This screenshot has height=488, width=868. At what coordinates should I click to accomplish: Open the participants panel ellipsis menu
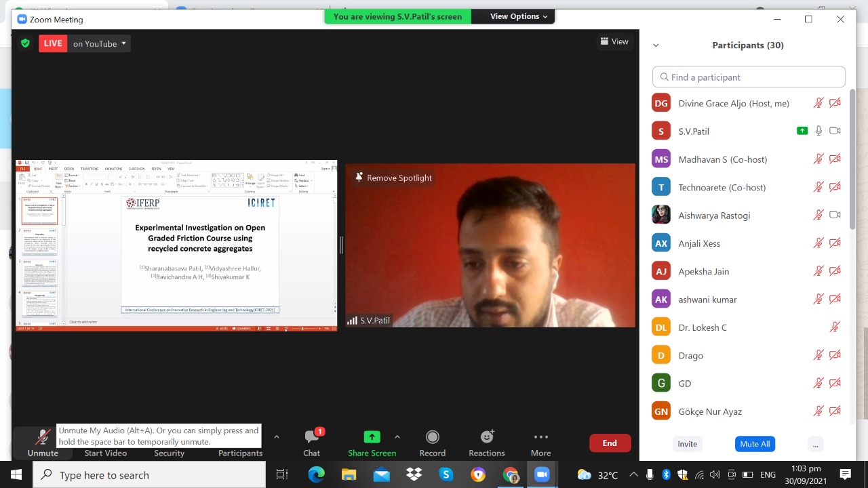[815, 444]
